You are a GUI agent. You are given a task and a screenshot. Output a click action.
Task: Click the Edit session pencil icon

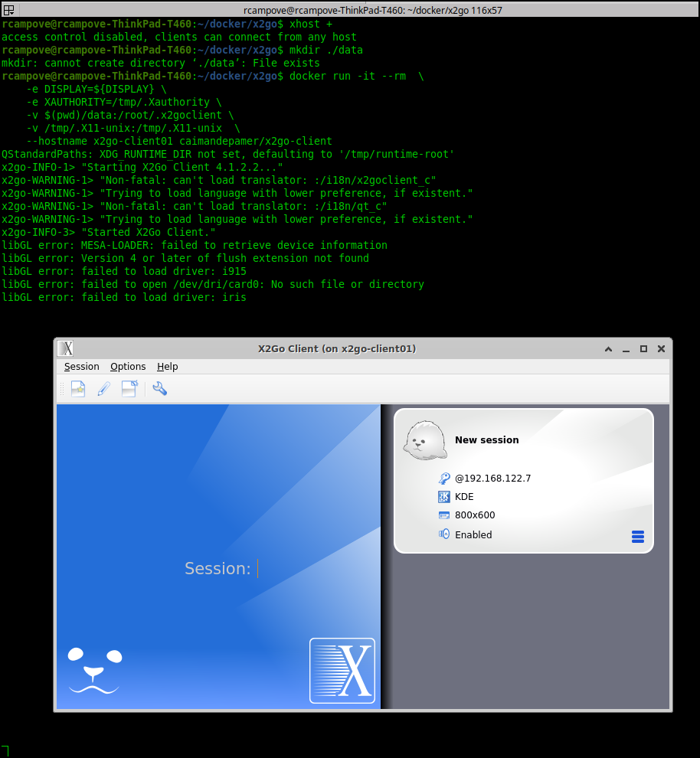[104, 389]
